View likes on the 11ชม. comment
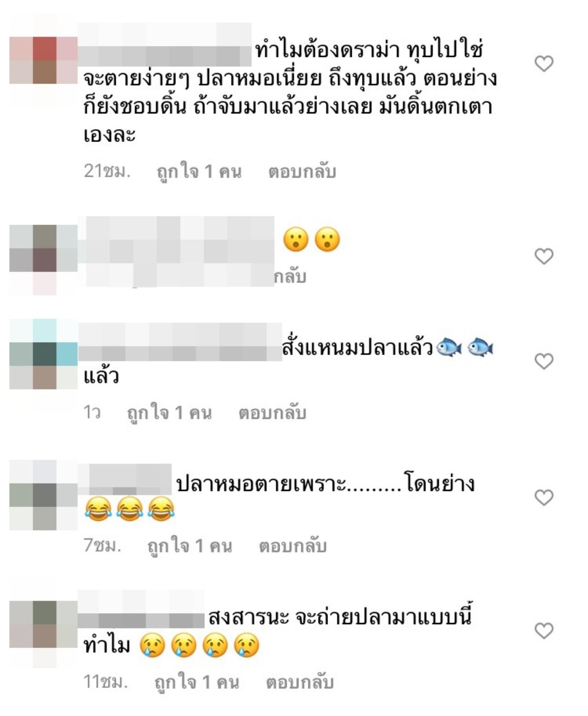Screen dimensions: 588x716 pos(197,682)
